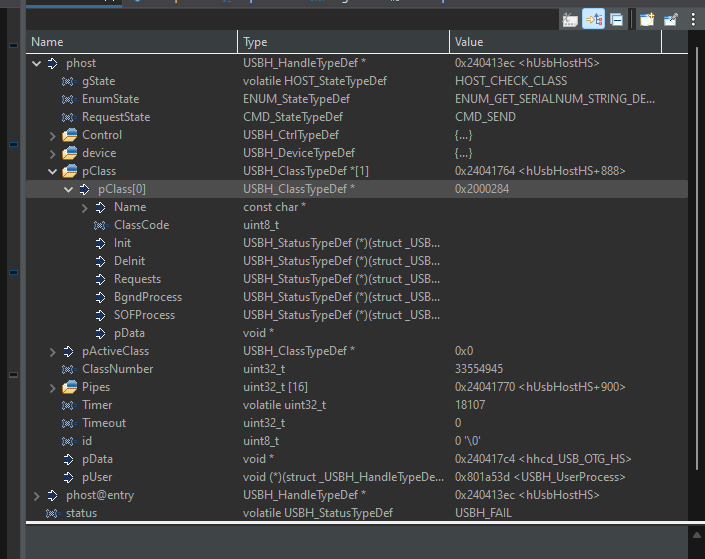Select the Timer value 18107 cell
This screenshot has width=705, height=559.
(x=470, y=405)
